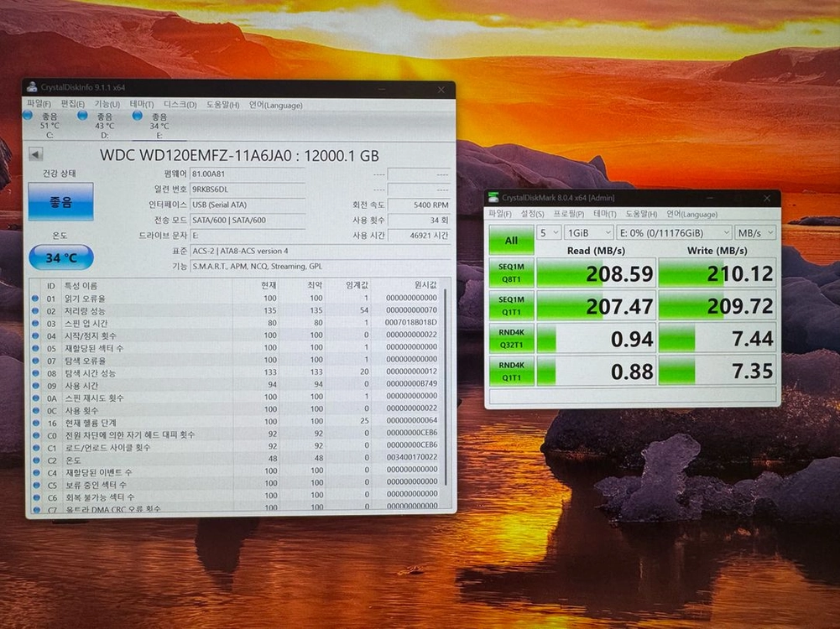Viewport: 840px width, 629px height.
Task: Click the rotation speed value 5400 RPM
Action: coord(419,205)
